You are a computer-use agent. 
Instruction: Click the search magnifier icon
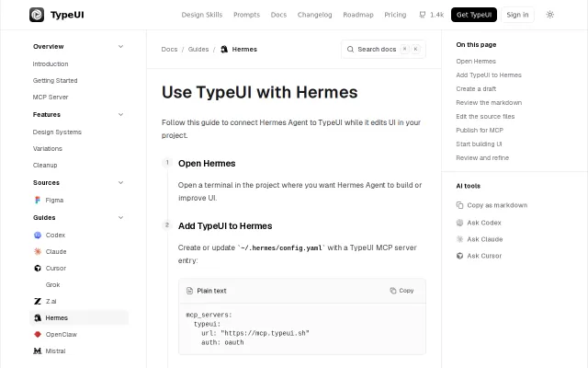[x=350, y=49]
